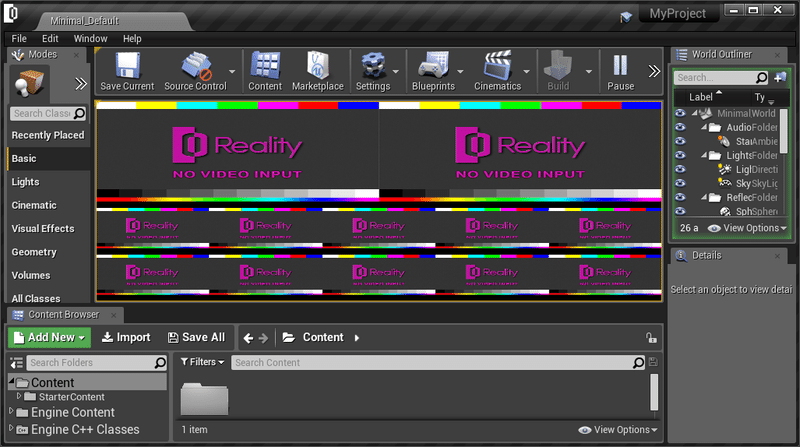Open Content Browser View Options
This screenshot has width=800, height=447.
click(x=618, y=430)
